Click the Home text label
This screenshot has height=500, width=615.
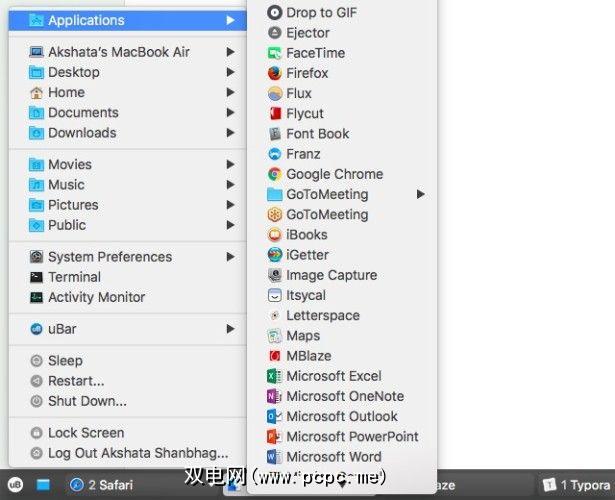pos(66,92)
